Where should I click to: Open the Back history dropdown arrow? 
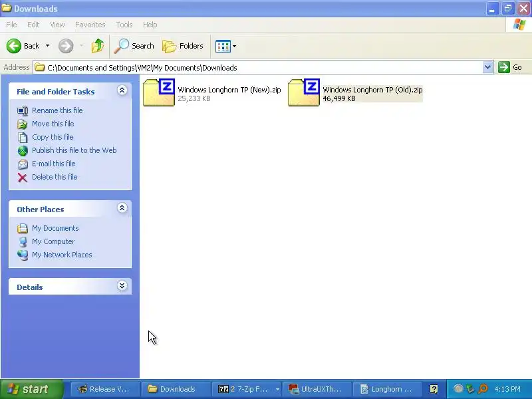47,46
